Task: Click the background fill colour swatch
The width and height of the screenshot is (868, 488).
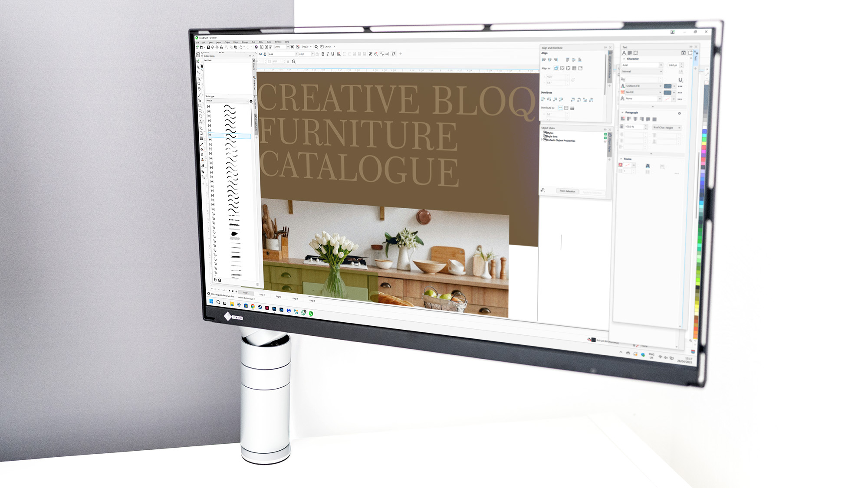Action: click(667, 92)
